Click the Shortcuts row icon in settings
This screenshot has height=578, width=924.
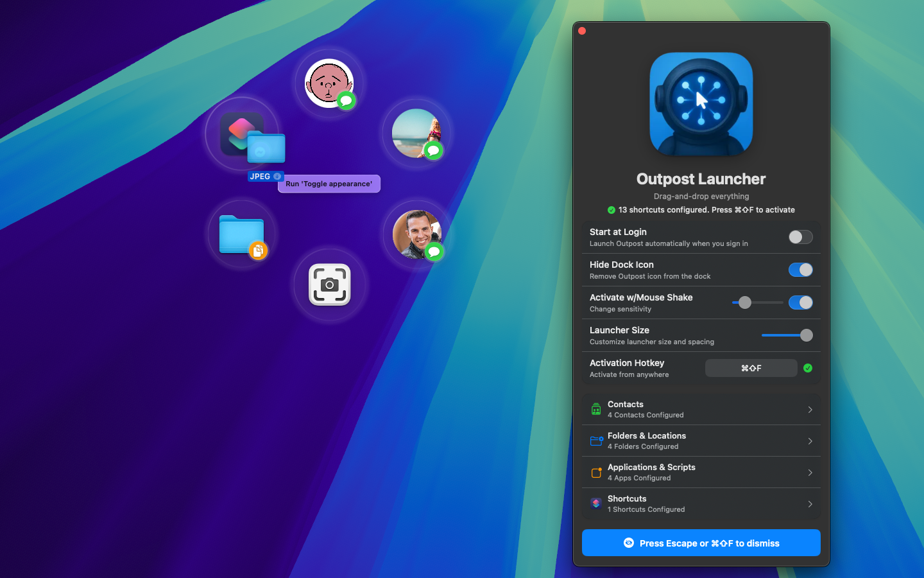point(596,504)
